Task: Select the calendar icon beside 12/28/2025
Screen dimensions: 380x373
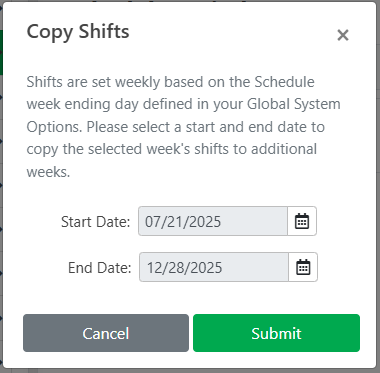Action: click(x=303, y=267)
